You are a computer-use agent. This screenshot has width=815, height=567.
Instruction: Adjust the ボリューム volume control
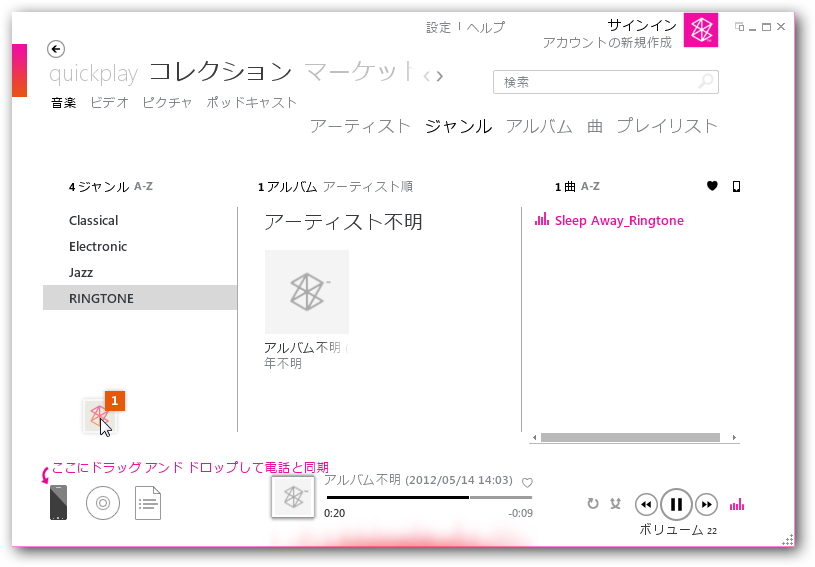(x=678, y=530)
